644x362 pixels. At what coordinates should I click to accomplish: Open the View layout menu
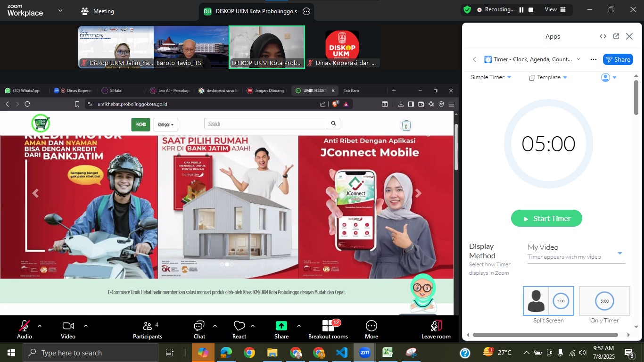click(x=556, y=9)
